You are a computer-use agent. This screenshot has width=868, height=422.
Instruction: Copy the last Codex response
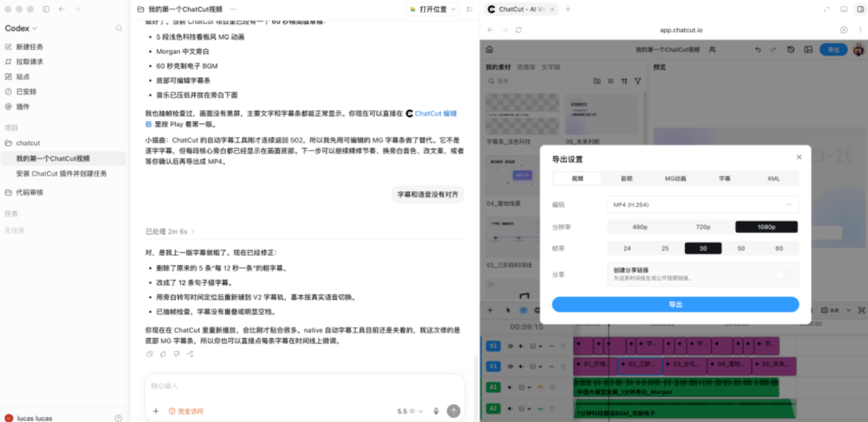[x=150, y=354]
